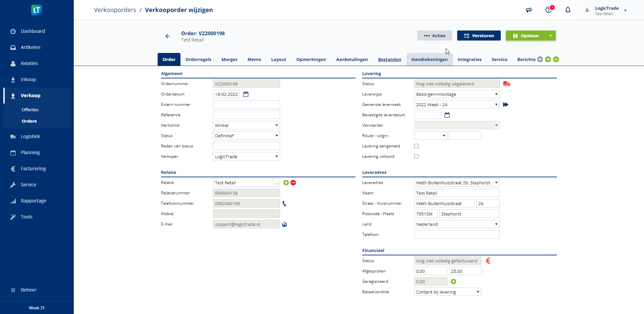Click the phone icon next to Telefoonnummer
Image resolution: width=644 pixels, height=314 pixels.
pos(284,203)
